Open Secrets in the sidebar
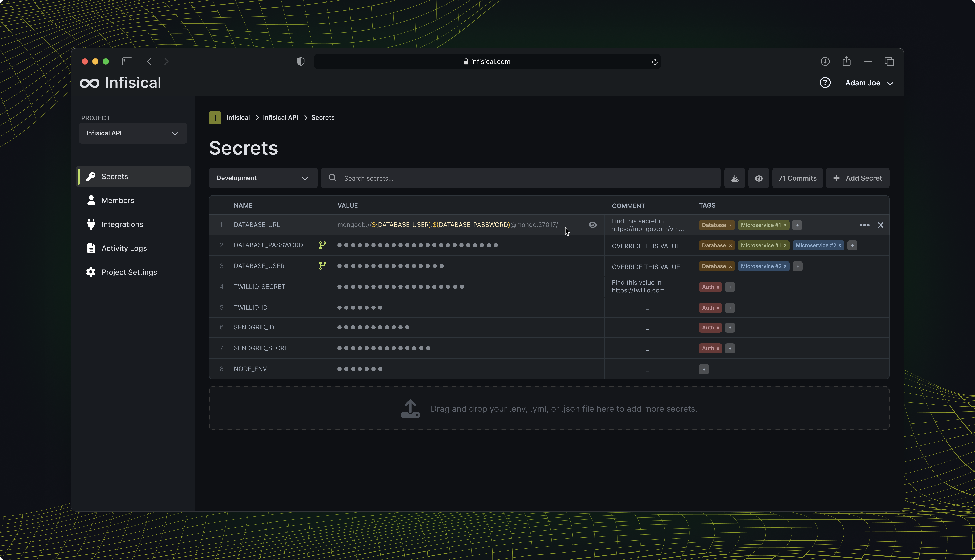 click(133, 177)
